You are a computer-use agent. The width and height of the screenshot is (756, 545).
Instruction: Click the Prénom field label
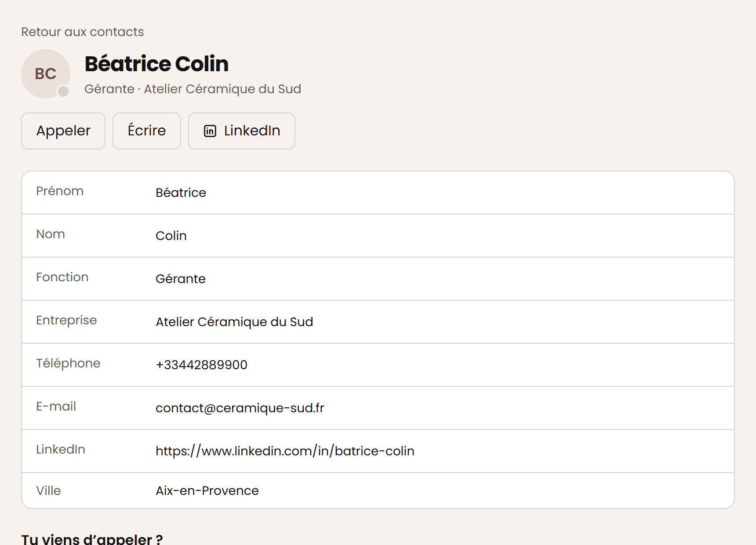tap(60, 191)
